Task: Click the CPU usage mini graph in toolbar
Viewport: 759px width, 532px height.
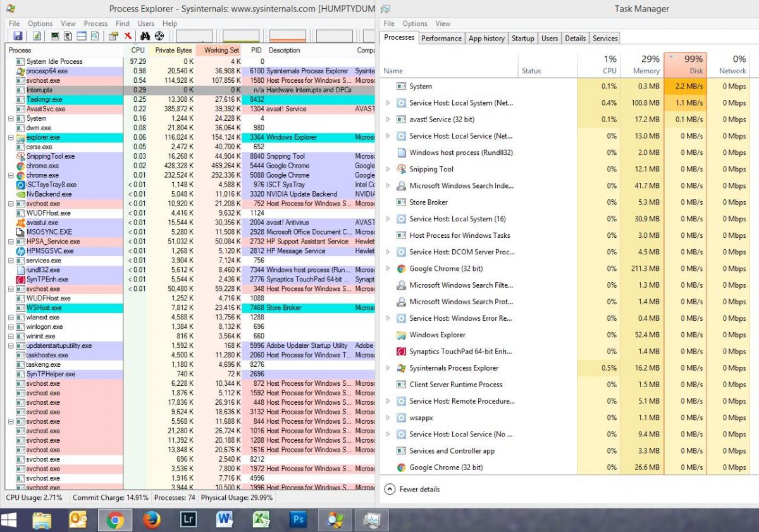Action: tap(194, 36)
